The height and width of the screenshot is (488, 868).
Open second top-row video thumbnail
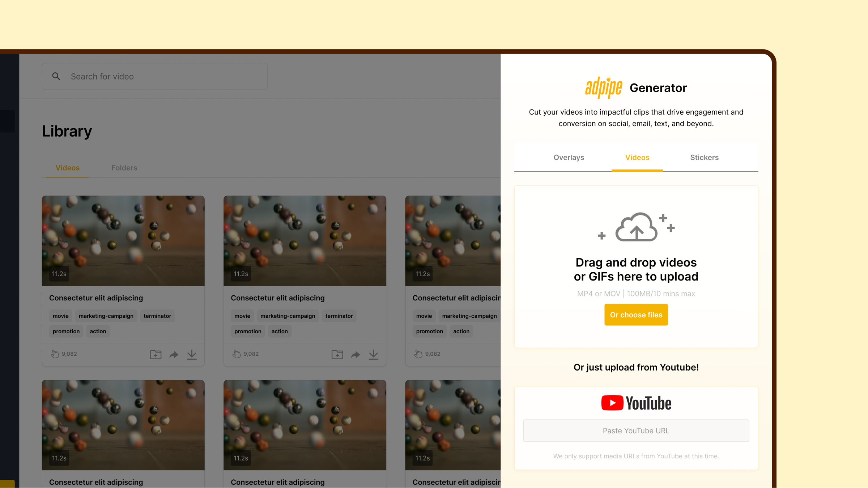click(305, 241)
